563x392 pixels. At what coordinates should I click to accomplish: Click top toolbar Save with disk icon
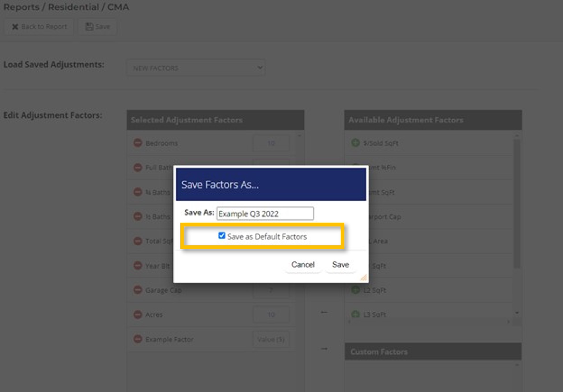(97, 27)
